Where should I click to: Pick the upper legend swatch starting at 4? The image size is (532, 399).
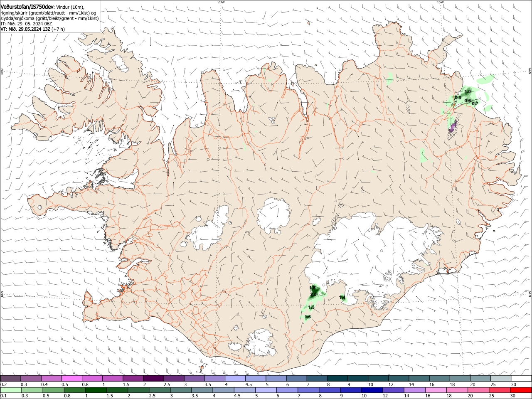tap(235, 378)
